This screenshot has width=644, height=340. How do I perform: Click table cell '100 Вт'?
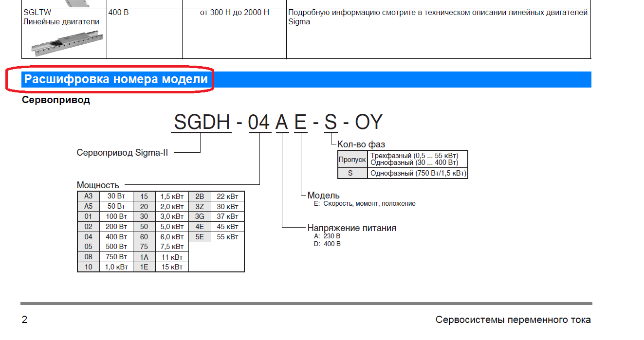coord(117,216)
